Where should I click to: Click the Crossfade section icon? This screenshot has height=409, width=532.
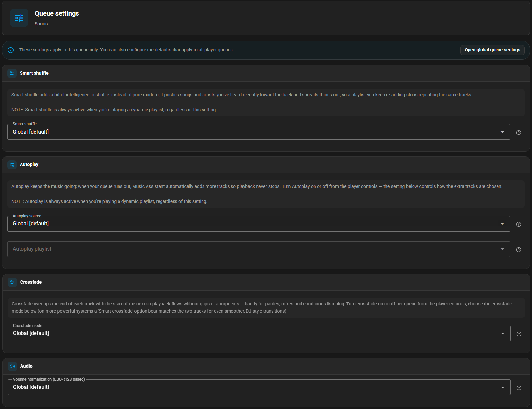pyautogui.click(x=12, y=282)
